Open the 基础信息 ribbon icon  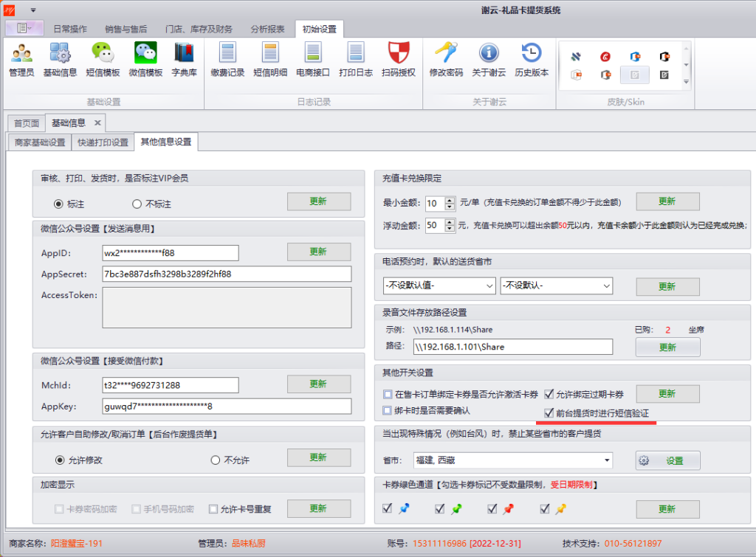[61, 60]
